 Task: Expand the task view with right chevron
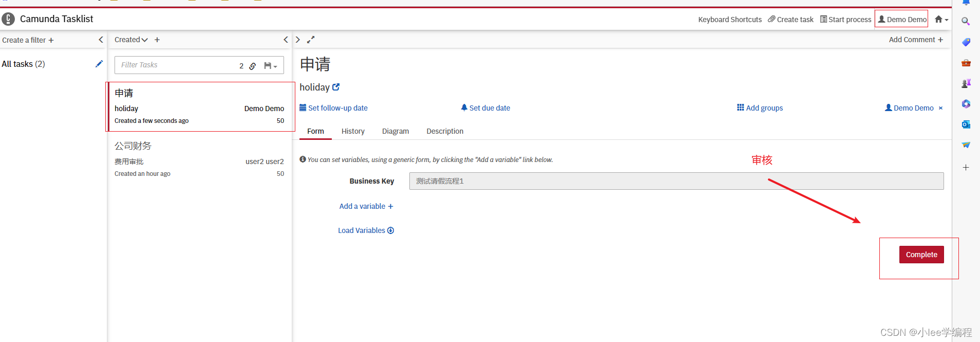[x=298, y=40]
